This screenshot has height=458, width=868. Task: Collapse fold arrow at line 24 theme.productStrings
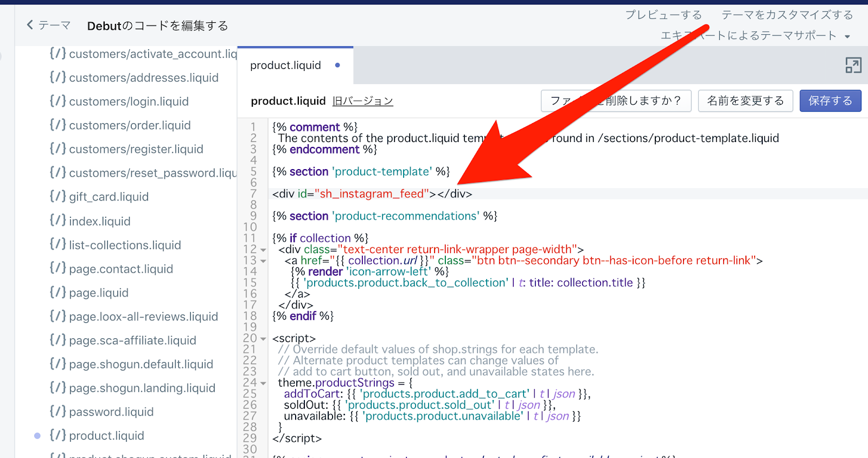(x=263, y=383)
